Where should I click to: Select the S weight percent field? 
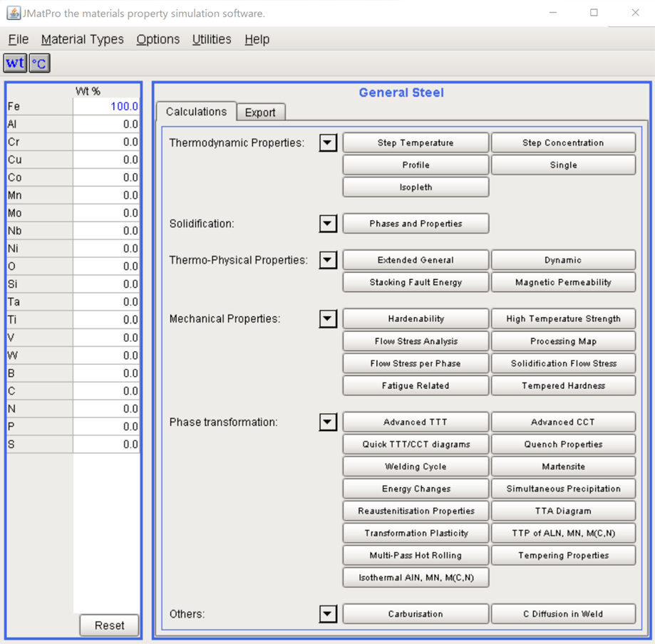point(106,445)
